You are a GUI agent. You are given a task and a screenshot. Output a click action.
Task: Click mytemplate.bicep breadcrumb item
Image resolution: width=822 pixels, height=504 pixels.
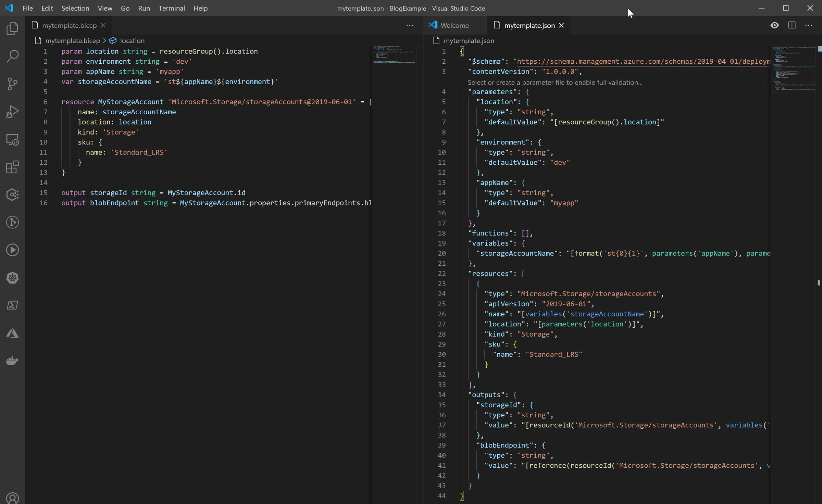[x=67, y=41]
